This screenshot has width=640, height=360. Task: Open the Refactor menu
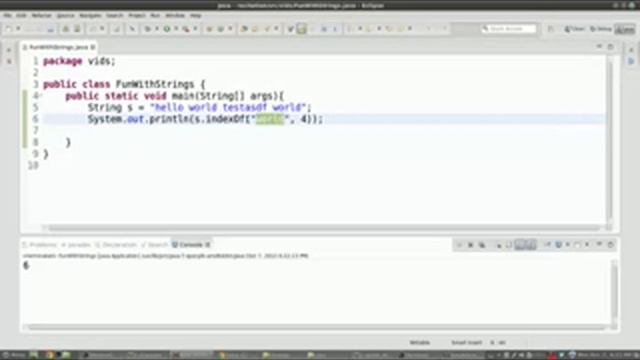coord(42,16)
